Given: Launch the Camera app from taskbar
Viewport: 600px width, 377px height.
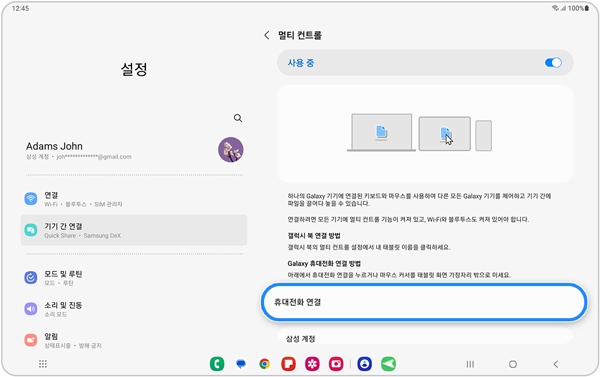Looking at the screenshot, I should (x=336, y=364).
